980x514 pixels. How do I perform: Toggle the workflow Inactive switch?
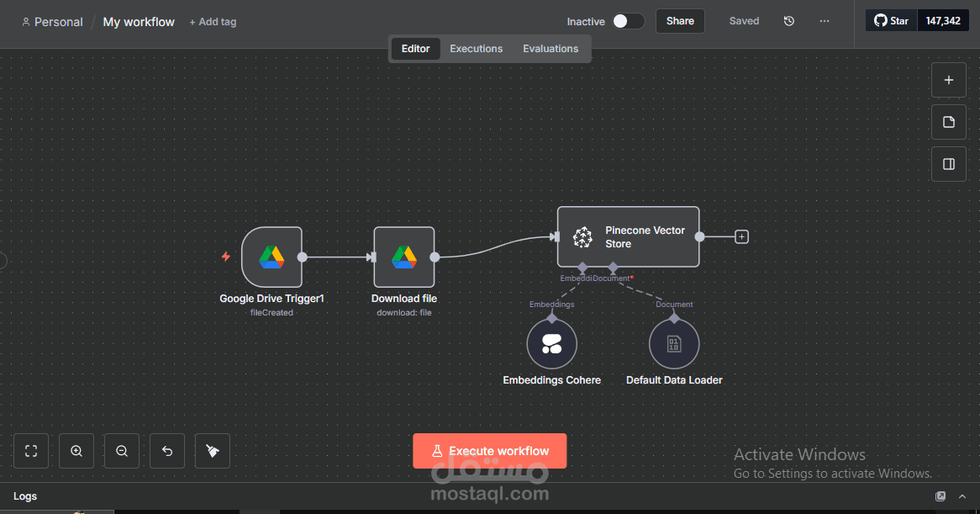click(x=628, y=21)
